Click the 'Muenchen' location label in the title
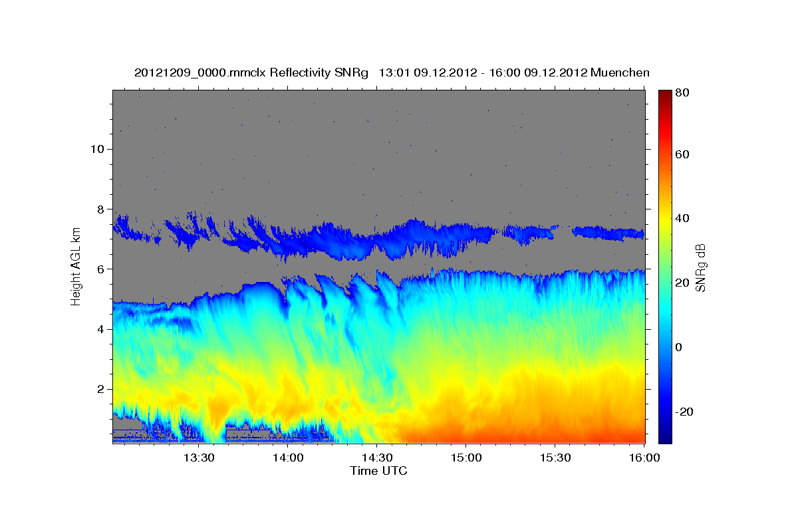The height and width of the screenshot is (532, 798). coord(618,72)
